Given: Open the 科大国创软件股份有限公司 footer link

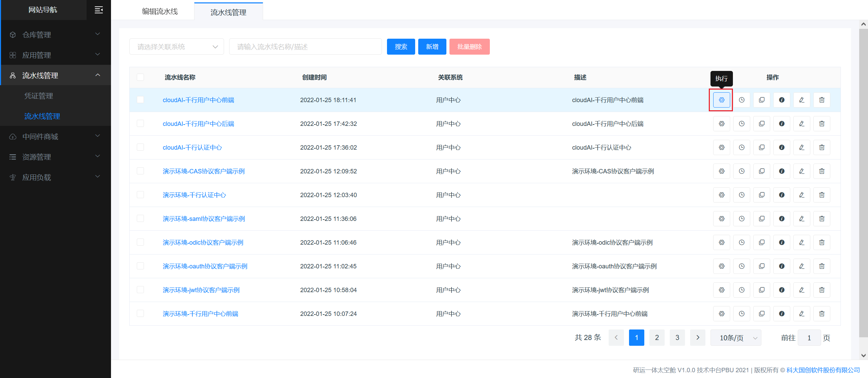Looking at the screenshot, I should point(823,370).
